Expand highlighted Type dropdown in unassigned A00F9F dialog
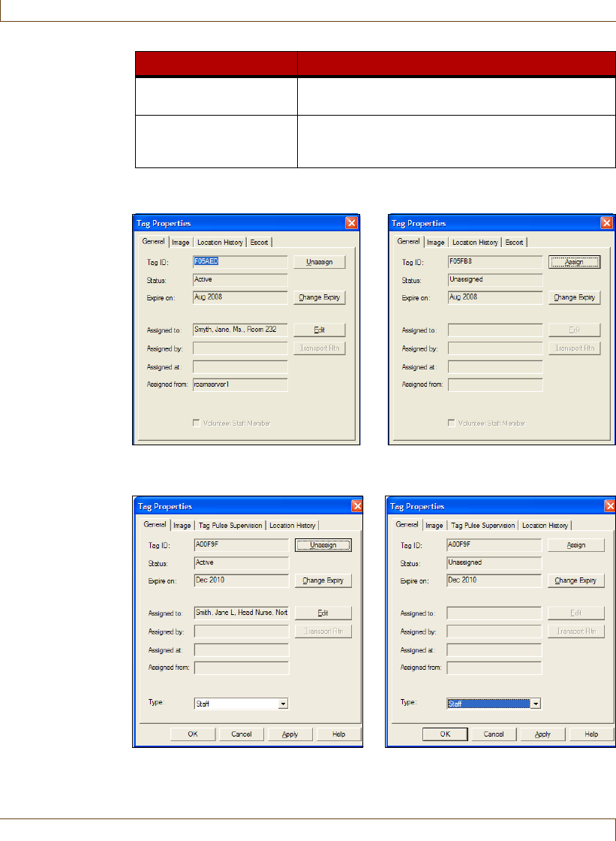Screen dimensions: 616x841 coord(536,704)
